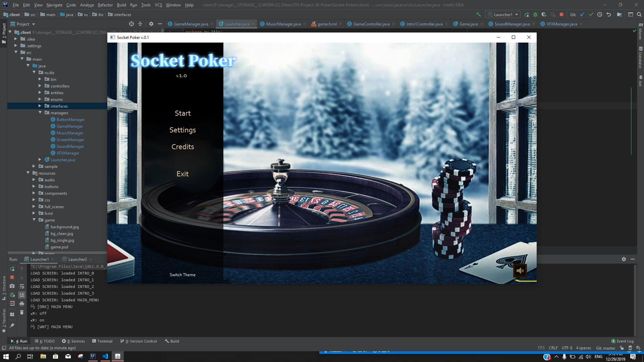This screenshot has width=644, height=362.
Task: Click the Project panel horizontal scrollbar
Action: click(57, 252)
